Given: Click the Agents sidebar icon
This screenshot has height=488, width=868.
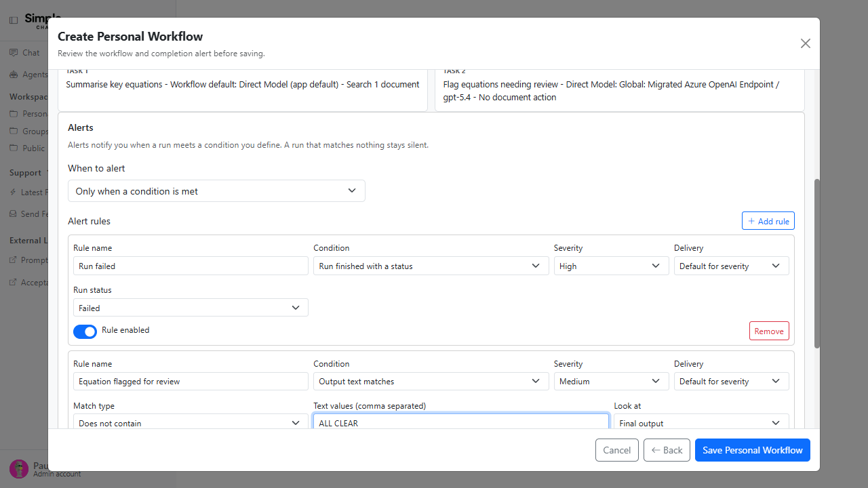Looking at the screenshot, I should pyautogui.click(x=14, y=75).
